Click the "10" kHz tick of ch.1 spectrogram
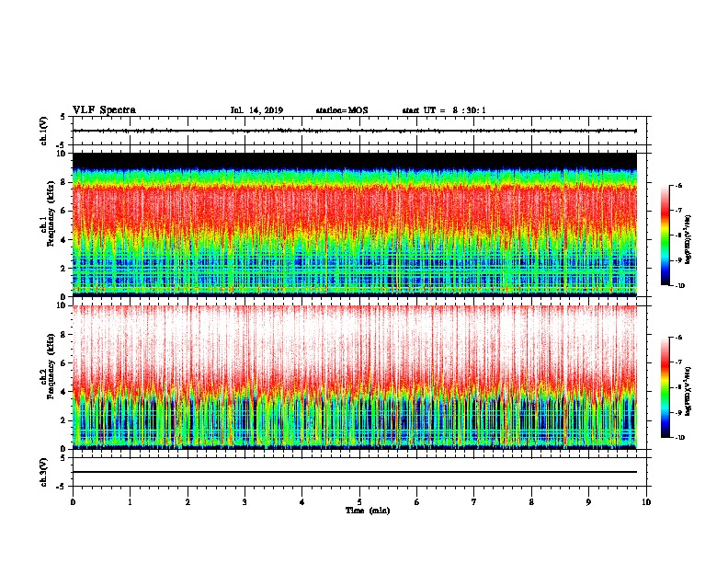This screenshot has width=728, height=563. 63,154
